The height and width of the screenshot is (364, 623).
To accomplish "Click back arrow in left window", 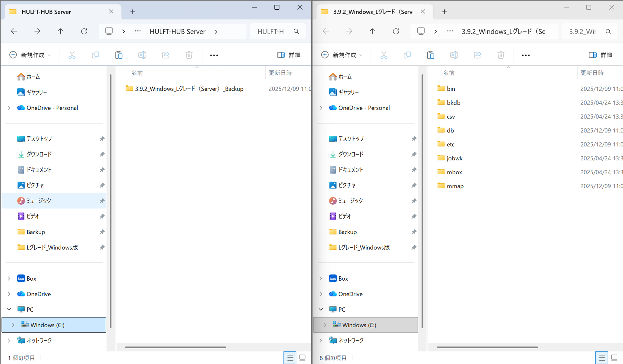I will [14, 31].
